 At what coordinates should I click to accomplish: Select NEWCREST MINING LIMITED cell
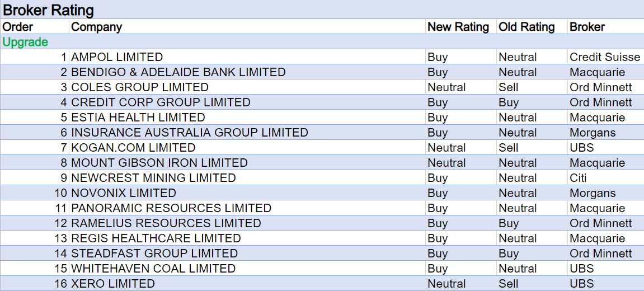pyautogui.click(x=153, y=178)
